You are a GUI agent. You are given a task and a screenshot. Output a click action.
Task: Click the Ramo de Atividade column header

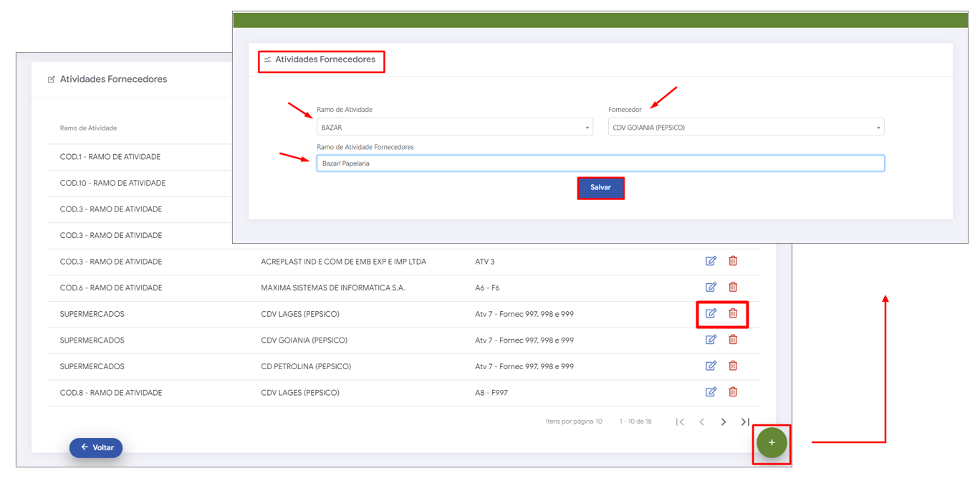pyautogui.click(x=88, y=128)
